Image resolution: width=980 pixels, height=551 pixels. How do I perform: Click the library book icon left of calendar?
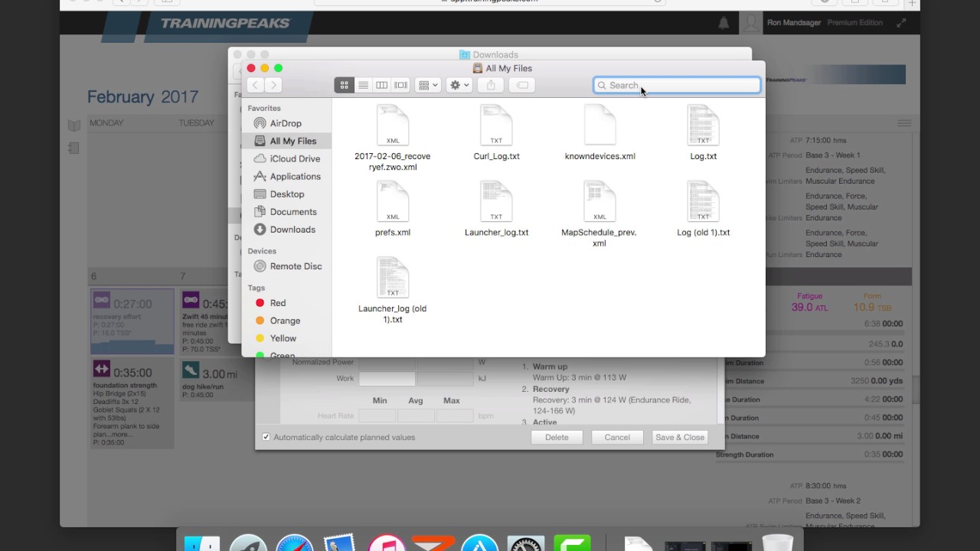pyautogui.click(x=73, y=126)
